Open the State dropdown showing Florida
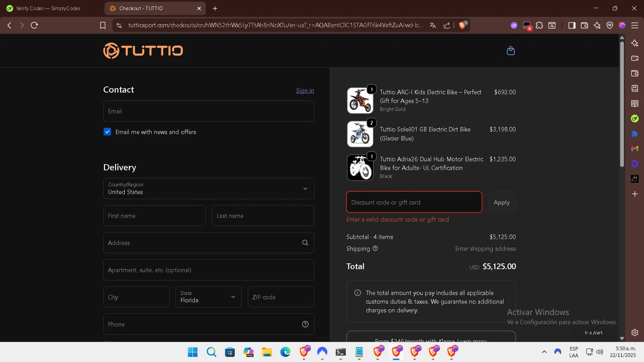 pos(209,297)
